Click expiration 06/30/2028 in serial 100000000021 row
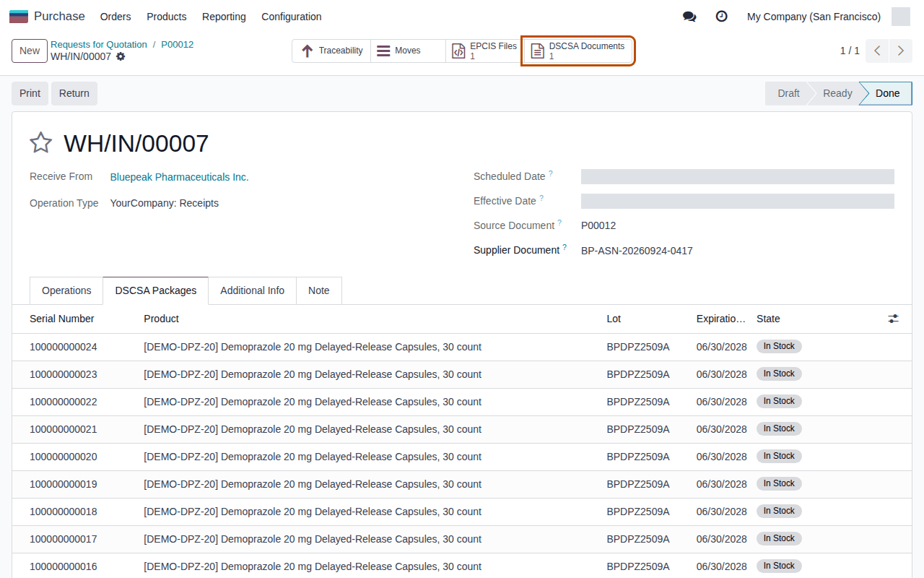 coord(721,429)
